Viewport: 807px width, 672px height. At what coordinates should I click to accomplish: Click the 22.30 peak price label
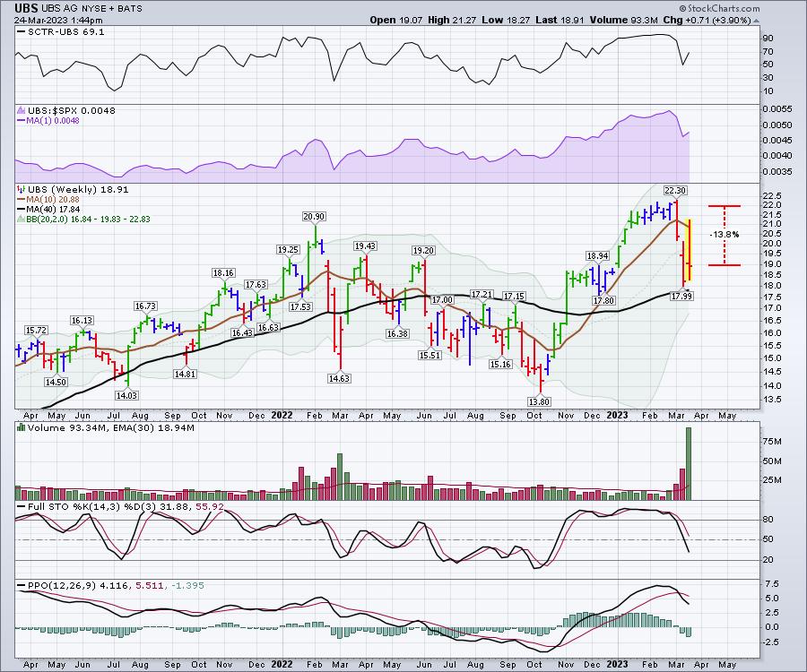pyautogui.click(x=674, y=190)
